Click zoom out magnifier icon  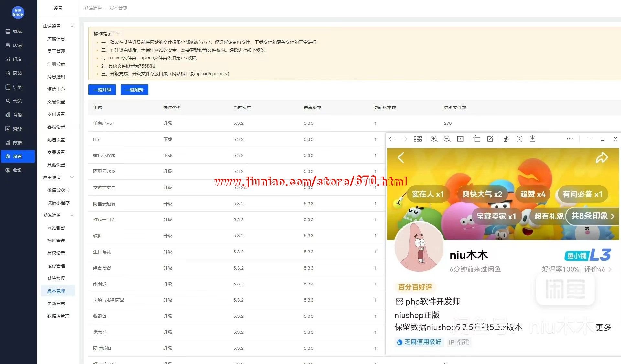447,139
